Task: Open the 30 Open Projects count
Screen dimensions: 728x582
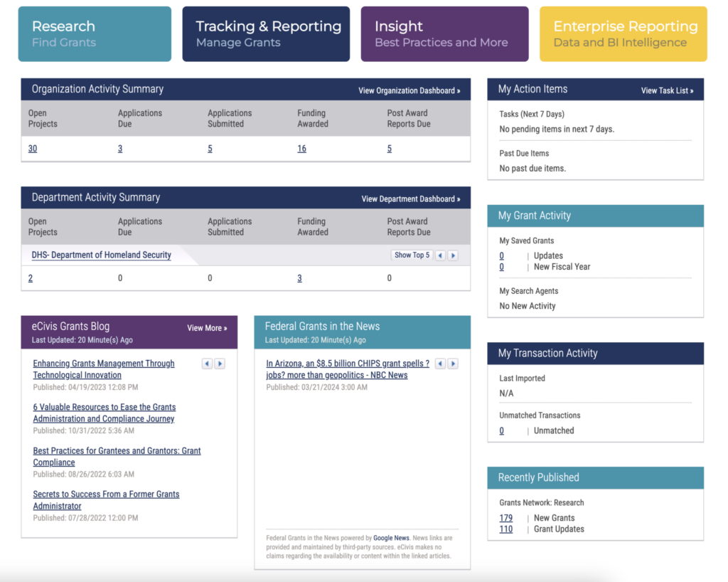Action: pyautogui.click(x=33, y=149)
